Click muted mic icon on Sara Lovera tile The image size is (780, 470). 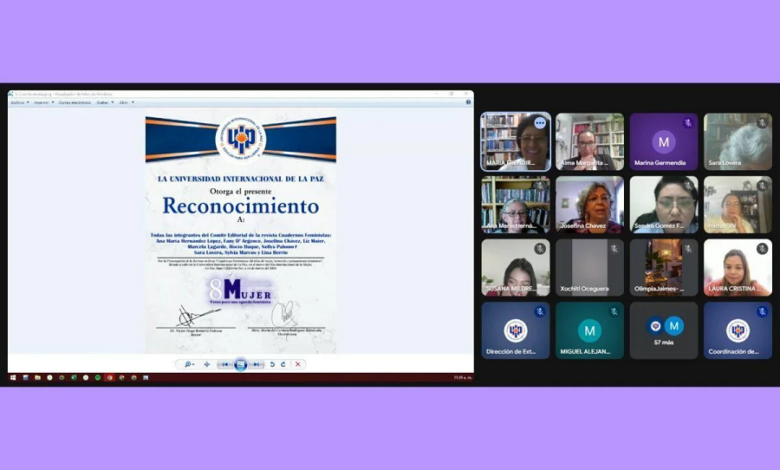762,123
